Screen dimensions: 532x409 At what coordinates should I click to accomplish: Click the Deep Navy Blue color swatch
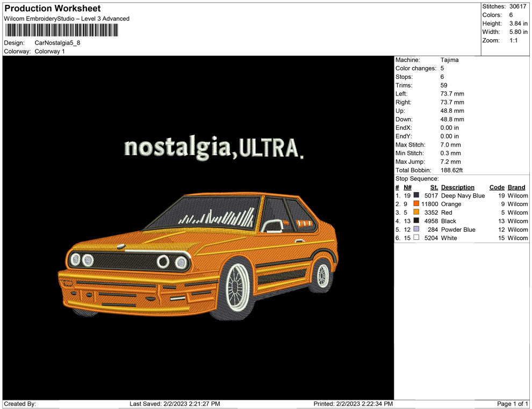416,196
